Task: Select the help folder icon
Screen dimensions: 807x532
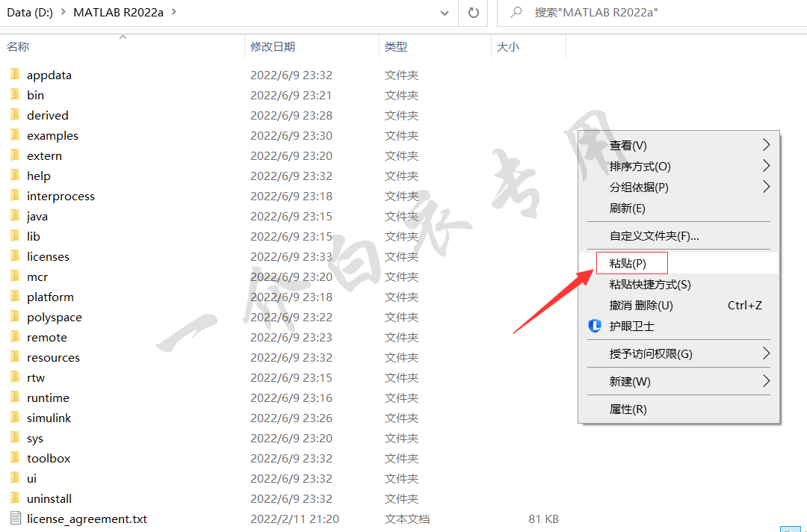Action: 15,176
